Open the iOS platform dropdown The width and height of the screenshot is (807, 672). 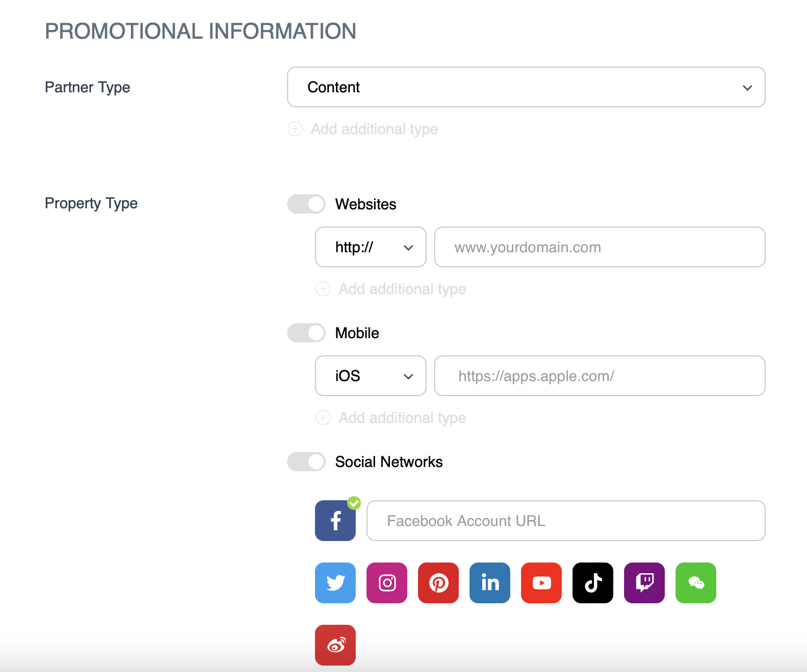pyautogui.click(x=371, y=376)
